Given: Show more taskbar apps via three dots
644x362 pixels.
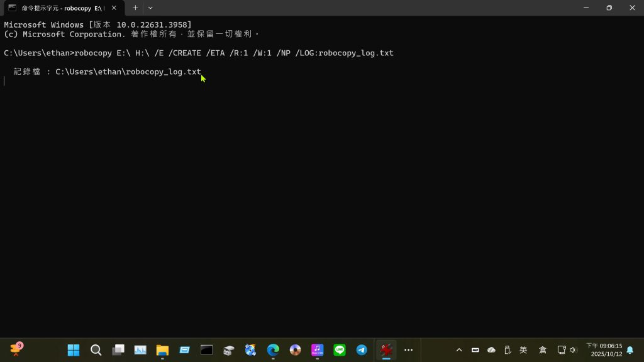Looking at the screenshot, I should 408,350.
